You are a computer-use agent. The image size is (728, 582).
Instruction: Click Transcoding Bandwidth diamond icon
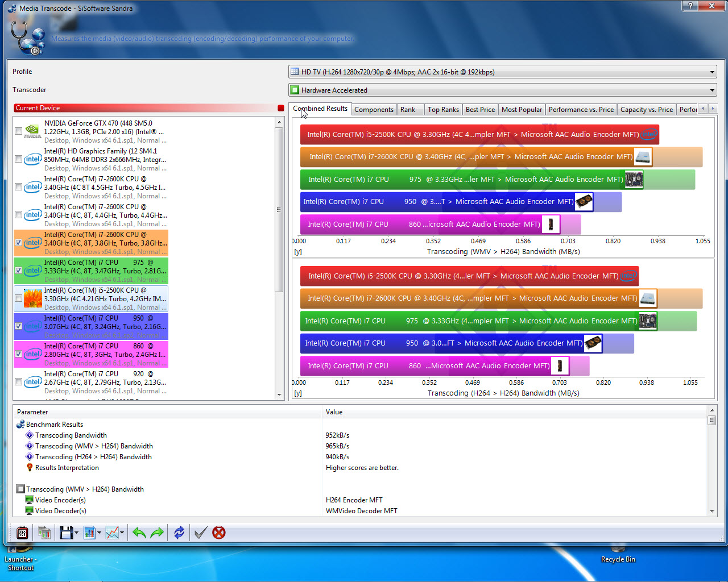(30, 435)
